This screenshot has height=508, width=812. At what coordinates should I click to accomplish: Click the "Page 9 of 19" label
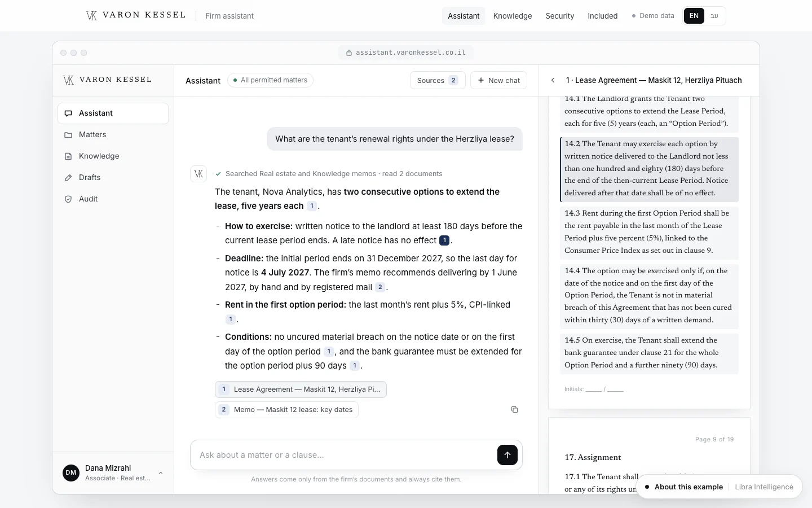point(714,439)
